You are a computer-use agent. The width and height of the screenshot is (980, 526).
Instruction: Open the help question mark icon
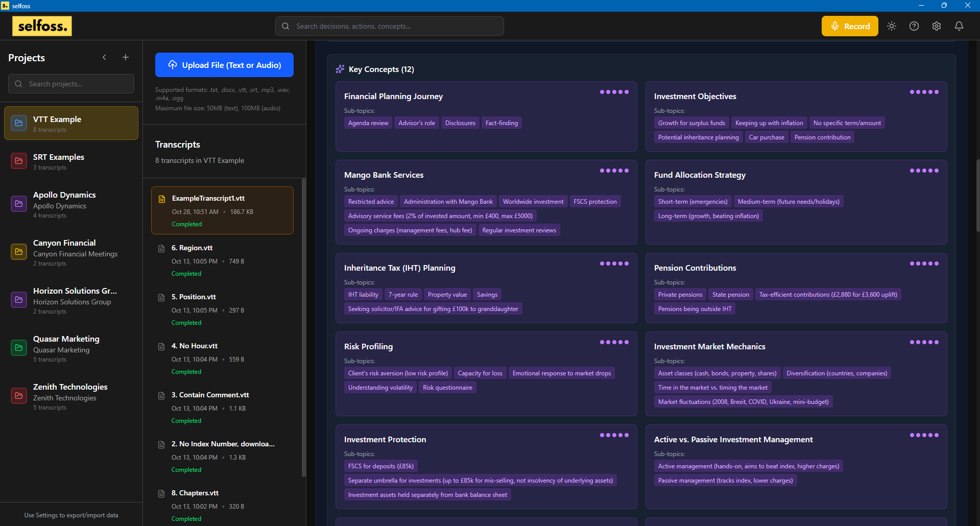[914, 26]
